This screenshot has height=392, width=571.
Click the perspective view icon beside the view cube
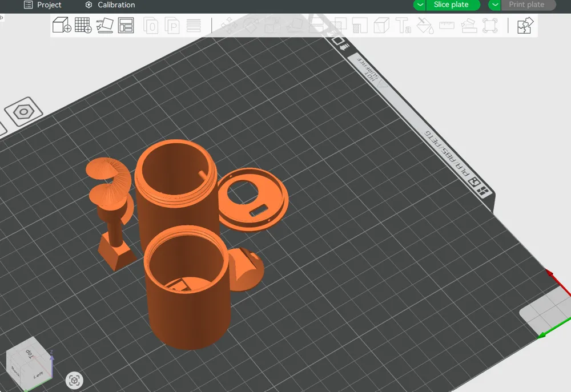point(74,381)
